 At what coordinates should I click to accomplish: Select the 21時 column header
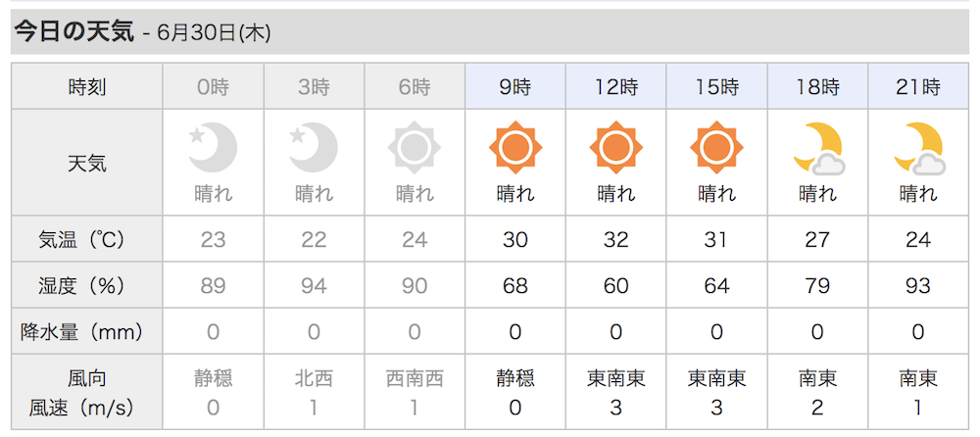tap(918, 86)
